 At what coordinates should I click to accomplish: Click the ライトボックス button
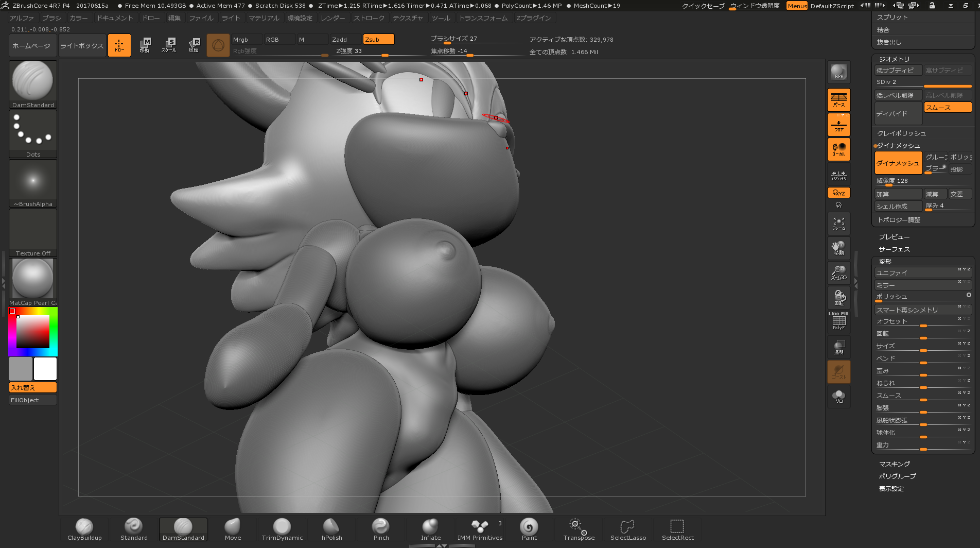[82, 46]
